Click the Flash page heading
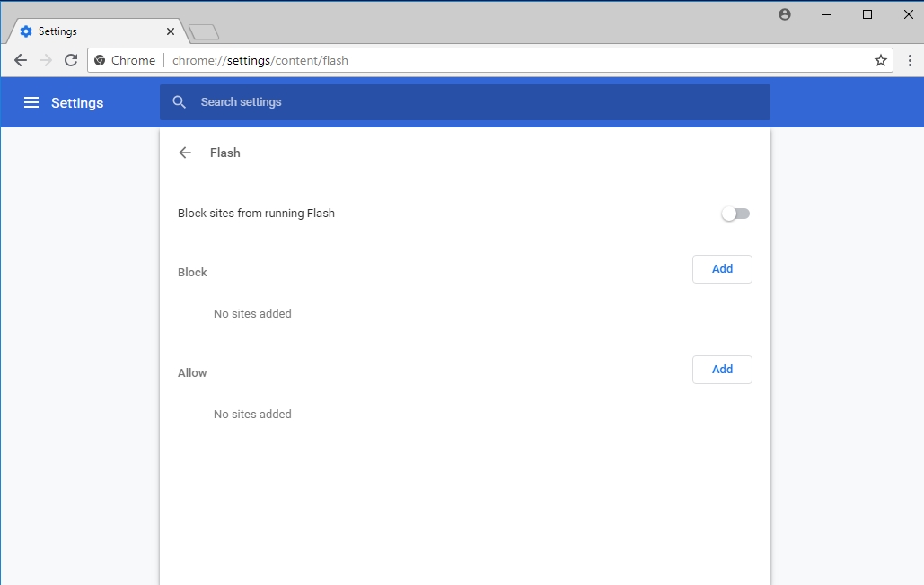The height and width of the screenshot is (585, 924). (x=225, y=153)
